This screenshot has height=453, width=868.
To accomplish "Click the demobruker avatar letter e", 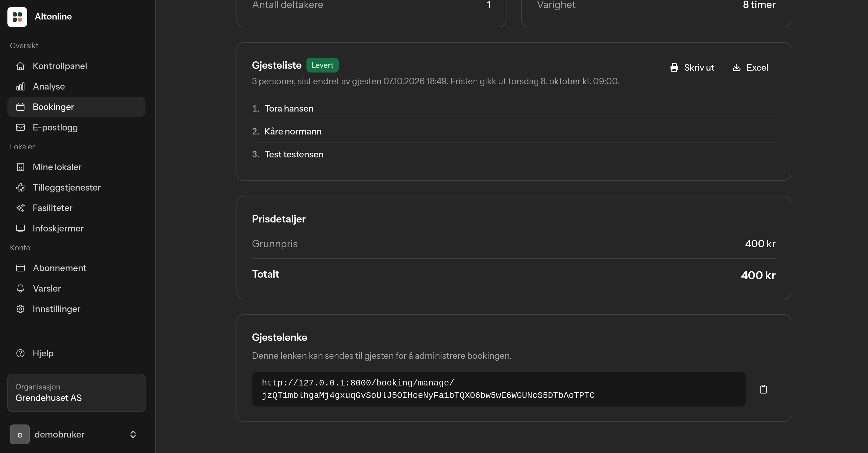I will pos(20,434).
